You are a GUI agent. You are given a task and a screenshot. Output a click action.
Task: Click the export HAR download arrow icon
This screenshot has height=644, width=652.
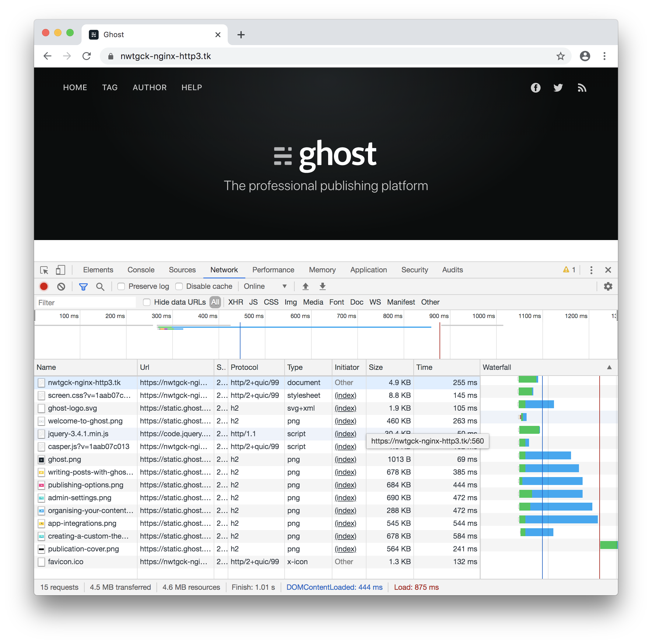click(323, 286)
